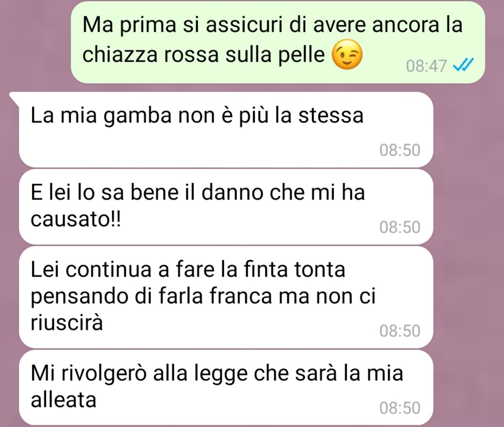The width and height of the screenshot is (504, 427).
Task: Tap the word 'alleata' in last message
Action: 64,400
